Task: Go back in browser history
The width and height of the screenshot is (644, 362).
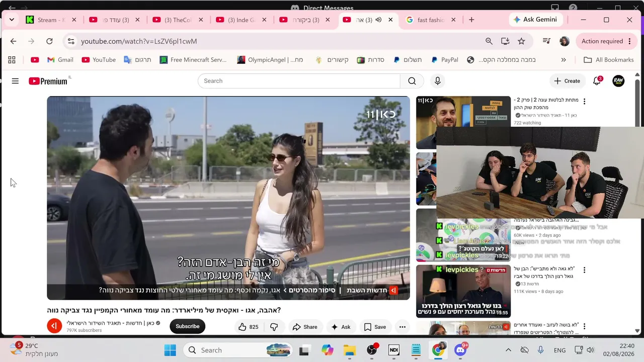Action: 14,41
